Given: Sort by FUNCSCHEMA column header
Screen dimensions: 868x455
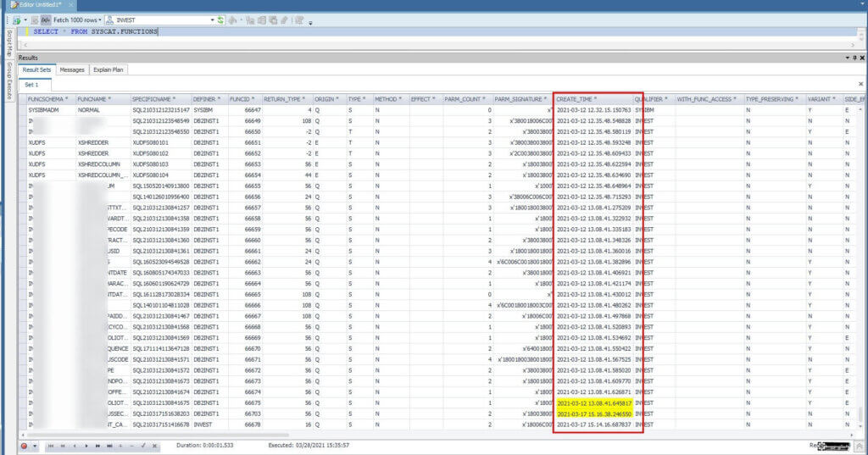Looking at the screenshot, I should tap(50, 99).
